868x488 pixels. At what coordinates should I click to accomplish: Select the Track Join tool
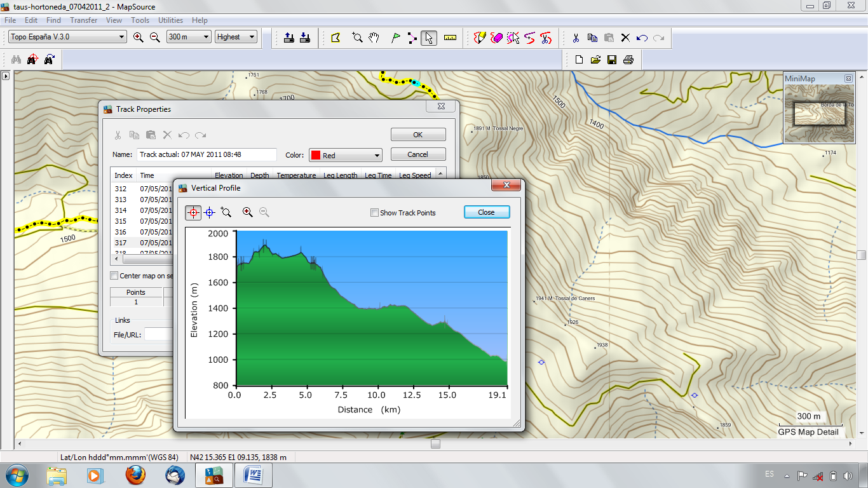pos(529,38)
